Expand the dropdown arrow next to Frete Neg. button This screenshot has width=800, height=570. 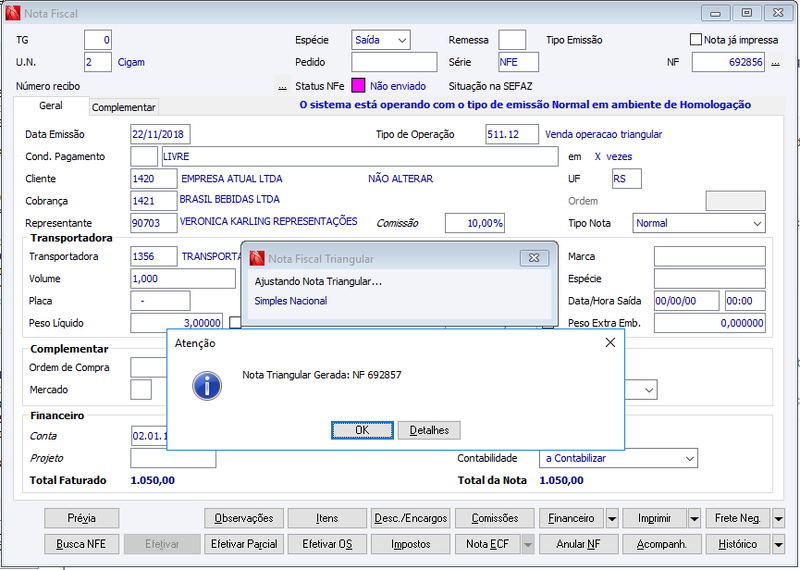click(x=778, y=518)
